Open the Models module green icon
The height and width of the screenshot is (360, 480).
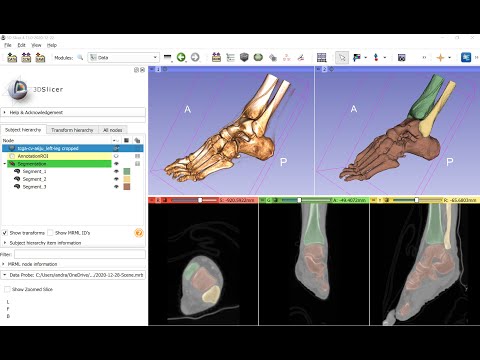coord(258,57)
